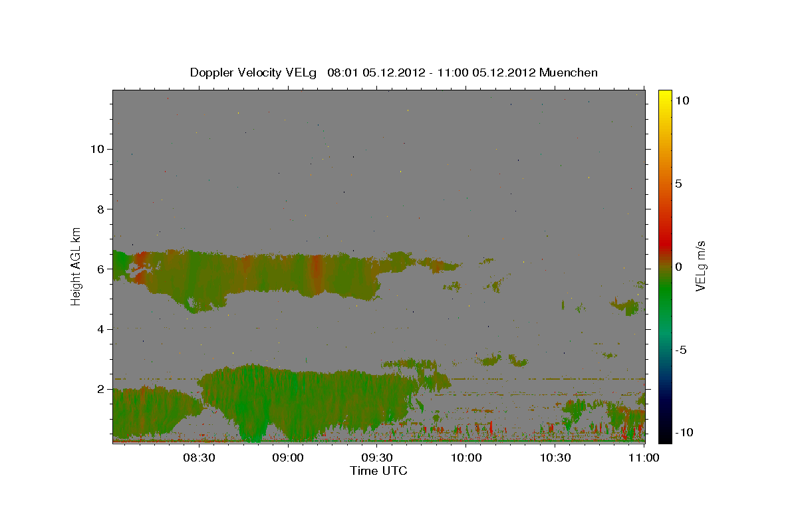Click the colorbar value "5"
The width and height of the screenshot is (798, 532).
point(678,184)
